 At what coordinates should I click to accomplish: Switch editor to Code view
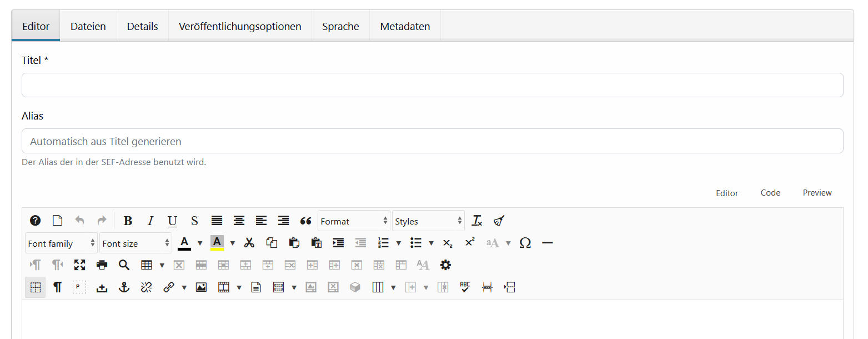(770, 193)
